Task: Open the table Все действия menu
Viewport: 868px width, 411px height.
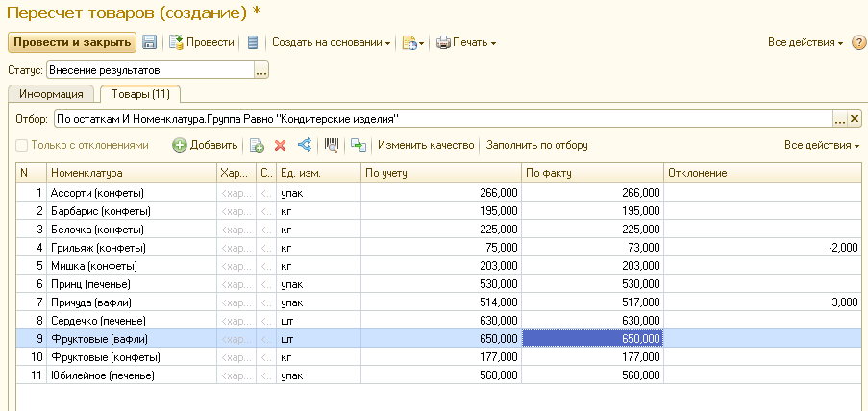Action: (822, 145)
